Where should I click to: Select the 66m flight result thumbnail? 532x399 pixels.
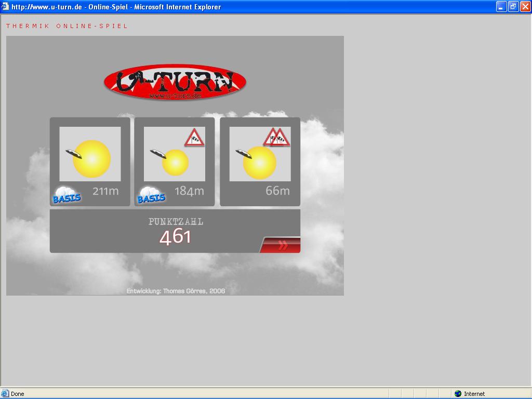tap(260, 154)
